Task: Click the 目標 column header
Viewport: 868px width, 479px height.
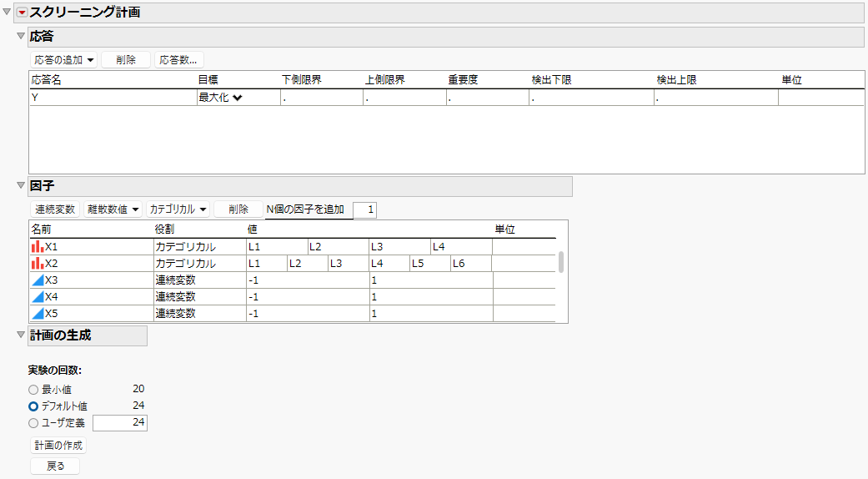Action: pos(208,80)
